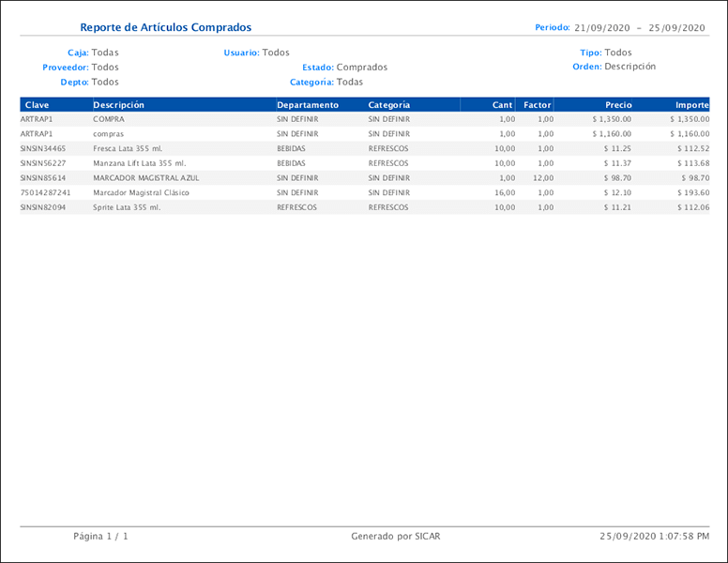Click item key SINSIN34465
728x563 pixels.
point(43,148)
